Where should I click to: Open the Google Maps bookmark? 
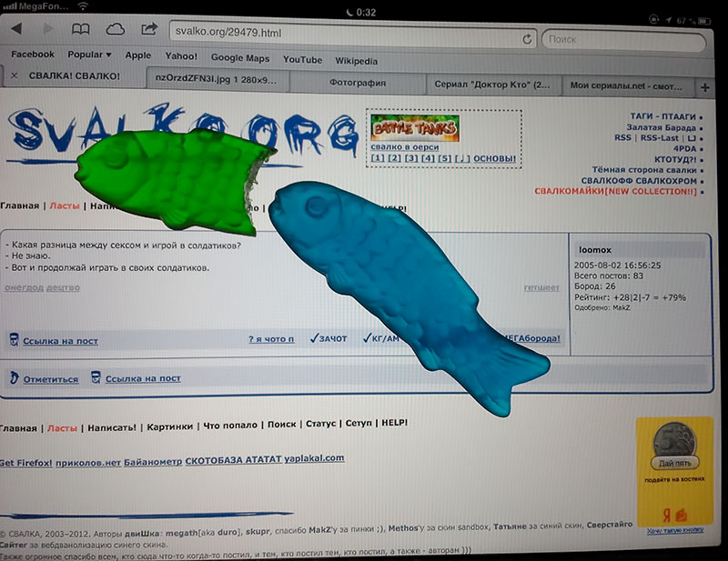tap(240, 58)
